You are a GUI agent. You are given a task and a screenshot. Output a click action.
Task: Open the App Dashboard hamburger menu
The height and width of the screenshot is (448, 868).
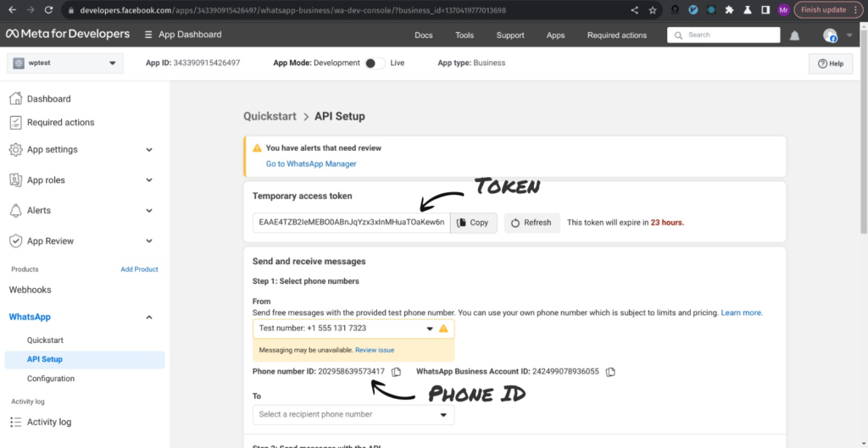click(x=147, y=35)
